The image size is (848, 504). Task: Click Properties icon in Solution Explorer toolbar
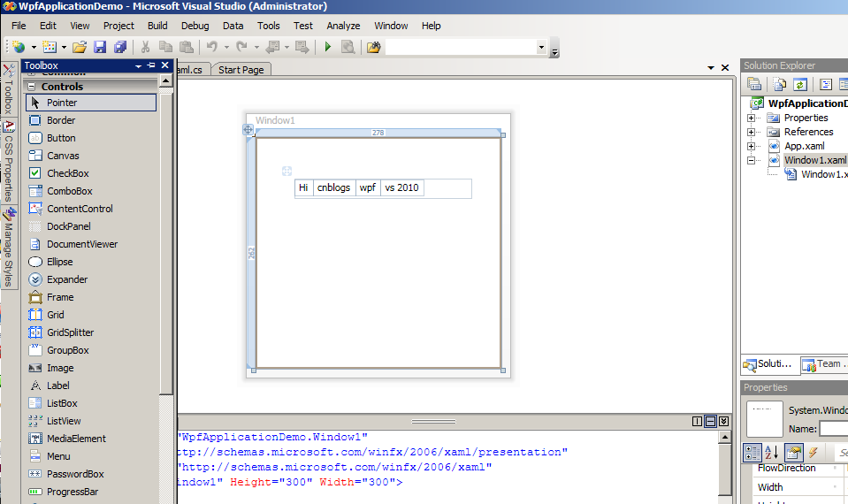coord(754,84)
